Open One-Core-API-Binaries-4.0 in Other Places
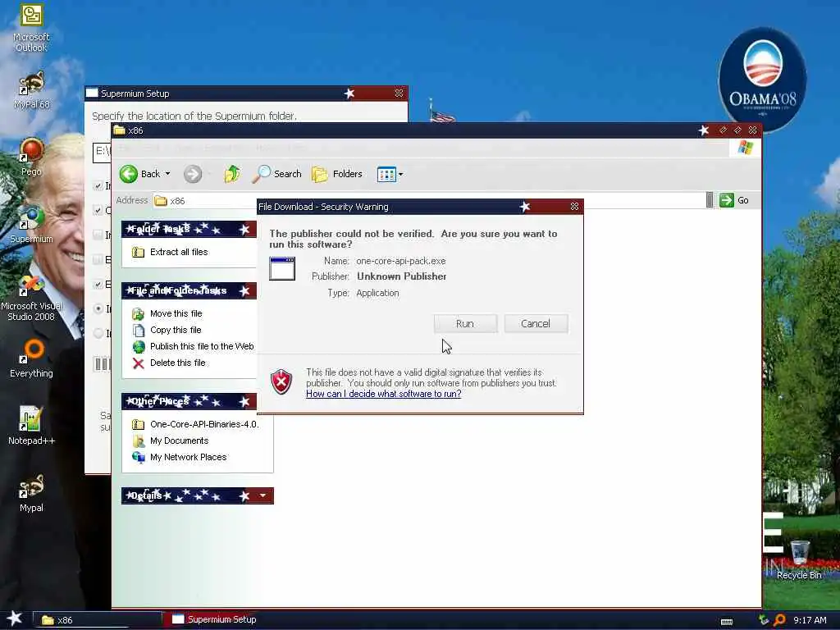The image size is (840, 630). pos(204,424)
